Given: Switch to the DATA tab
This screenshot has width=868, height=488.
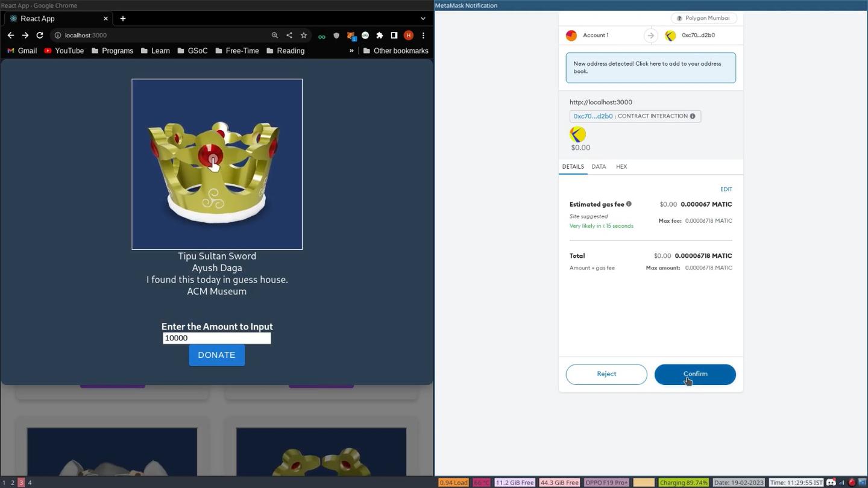Looking at the screenshot, I should coord(599,167).
